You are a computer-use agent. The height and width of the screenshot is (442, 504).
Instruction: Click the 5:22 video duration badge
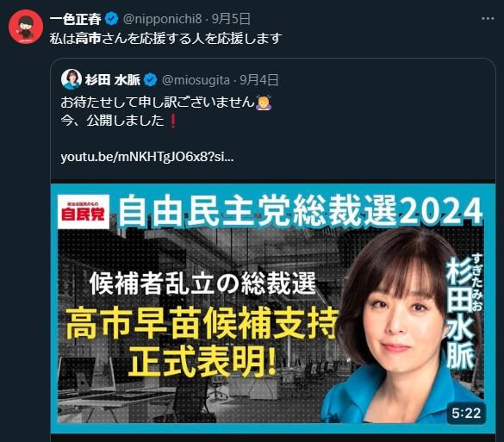point(466,413)
